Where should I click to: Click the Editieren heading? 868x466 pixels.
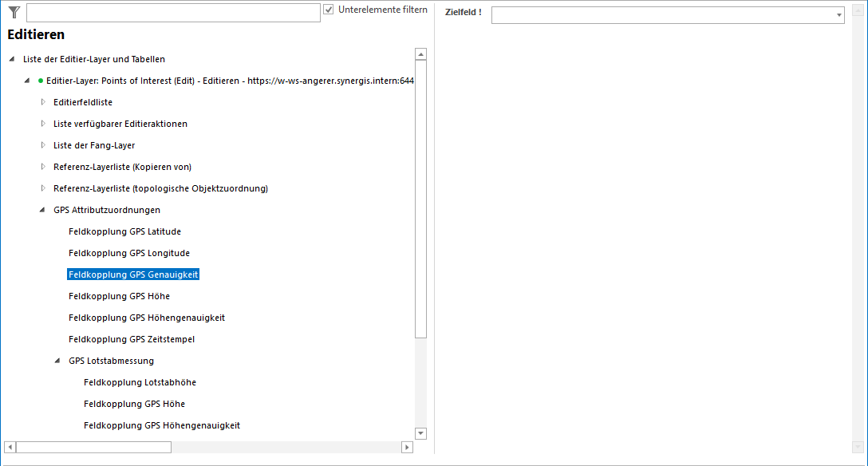pos(36,34)
